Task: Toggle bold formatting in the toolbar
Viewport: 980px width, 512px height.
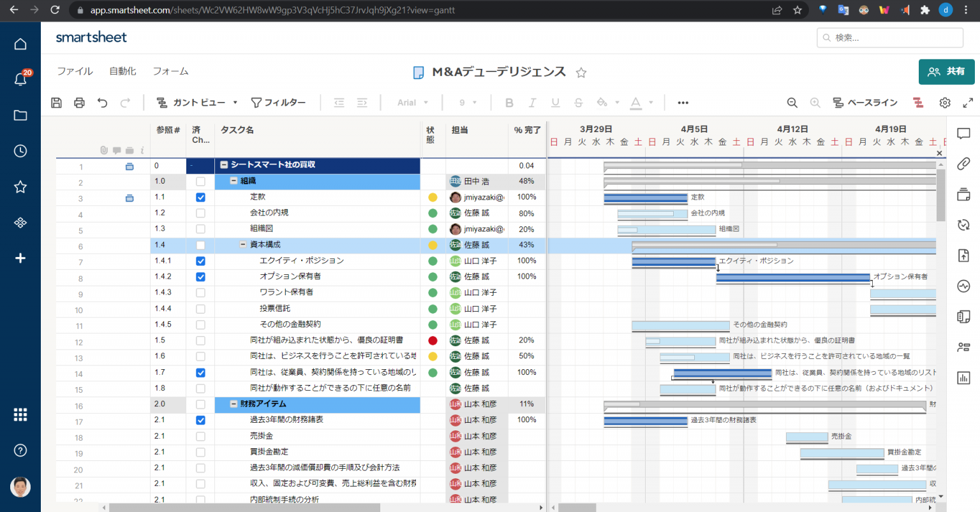Action: pyautogui.click(x=508, y=102)
